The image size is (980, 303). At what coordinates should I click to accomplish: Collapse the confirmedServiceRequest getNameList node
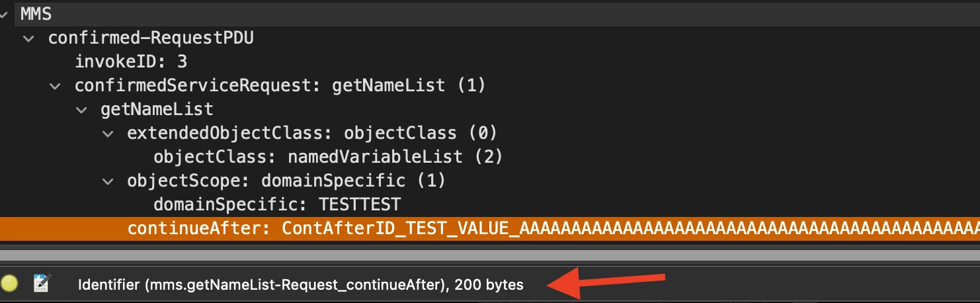point(55,85)
